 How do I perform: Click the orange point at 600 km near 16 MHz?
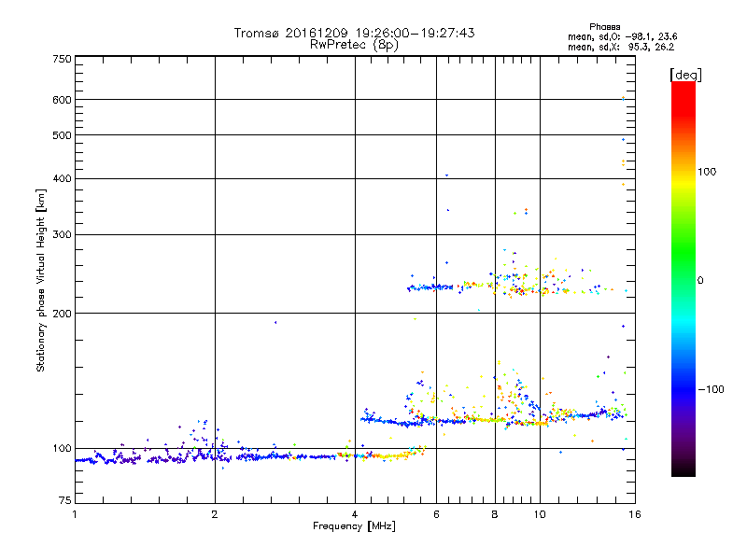pos(623,98)
